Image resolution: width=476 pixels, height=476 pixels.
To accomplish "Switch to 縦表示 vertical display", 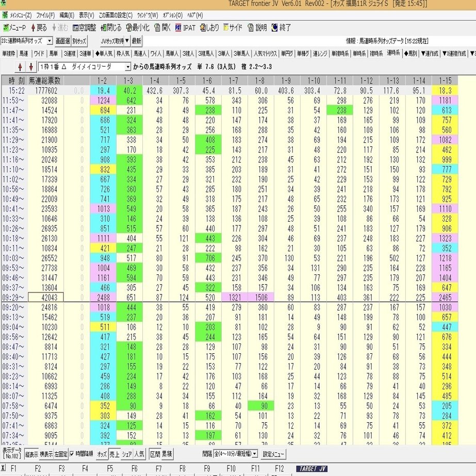I will tap(31, 454).
